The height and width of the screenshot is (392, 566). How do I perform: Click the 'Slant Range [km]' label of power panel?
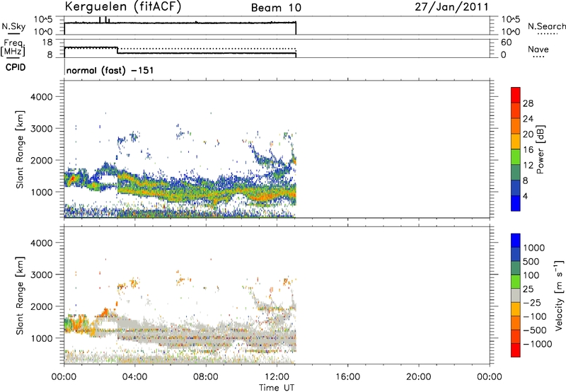pos(20,149)
